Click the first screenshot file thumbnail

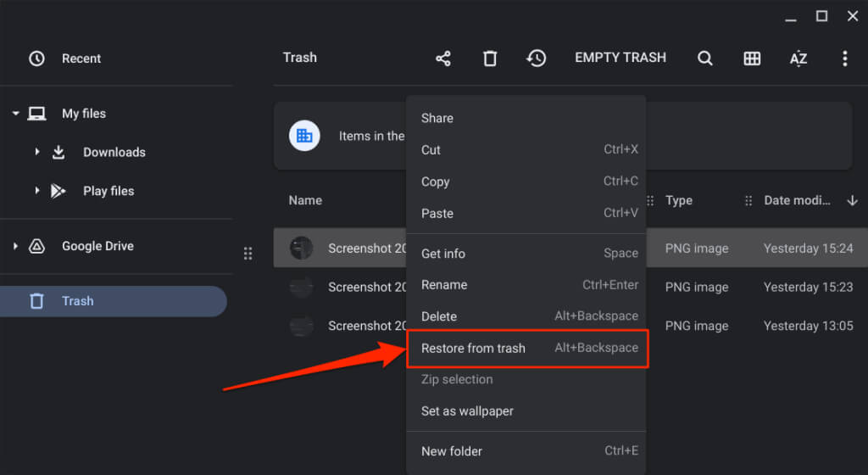click(301, 249)
